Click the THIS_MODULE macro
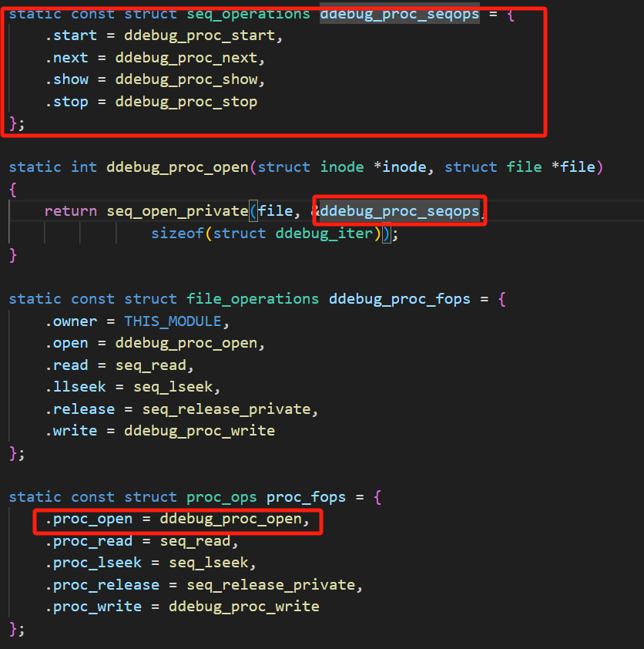This screenshot has width=644, height=649. [x=173, y=321]
